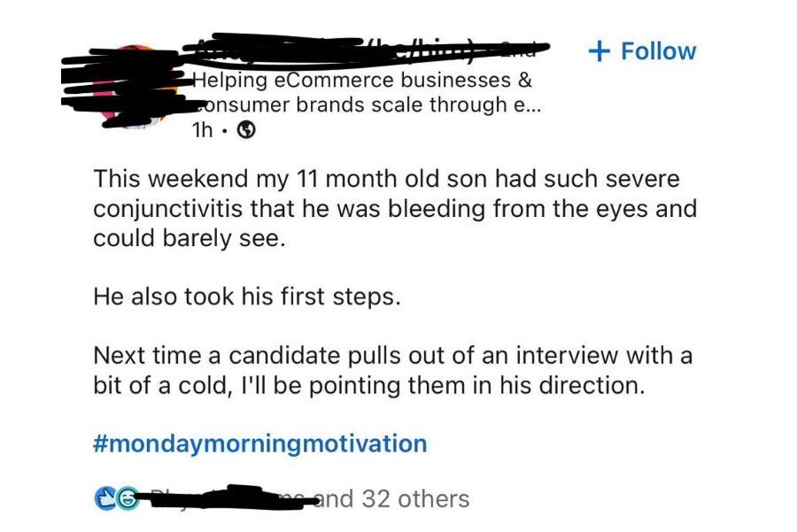Click the "He also took his first steps." line
The image size is (797, 532).
(247, 297)
